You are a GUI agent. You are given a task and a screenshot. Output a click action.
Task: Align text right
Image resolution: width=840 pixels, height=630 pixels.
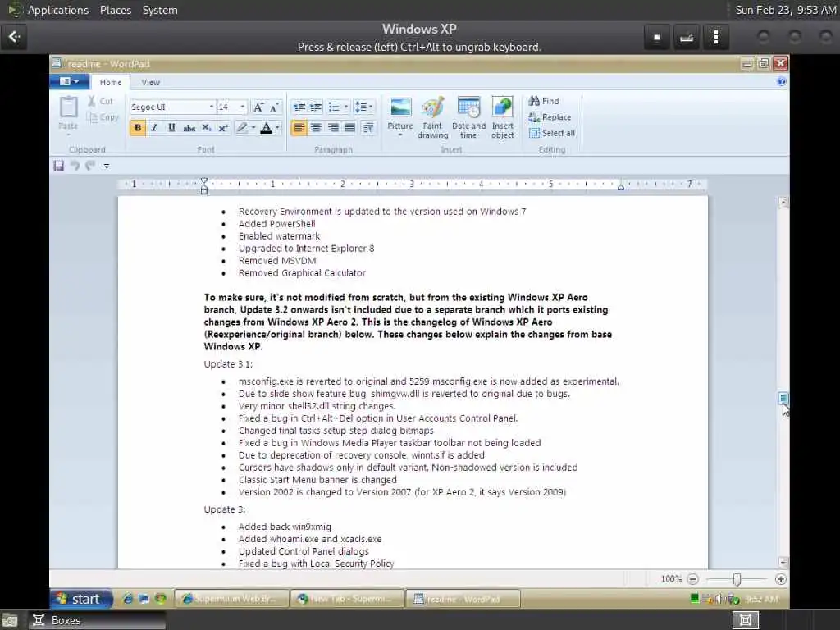tap(333, 127)
